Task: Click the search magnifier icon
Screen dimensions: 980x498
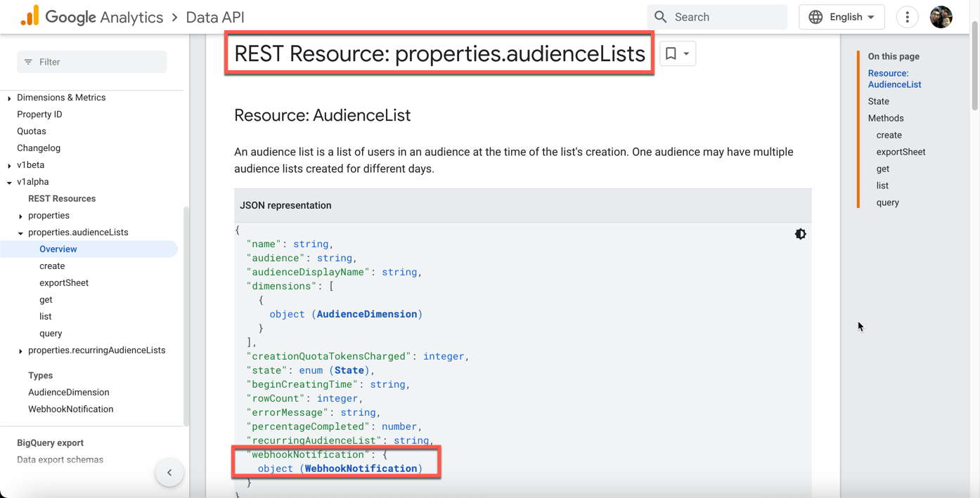Action: (660, 17)
